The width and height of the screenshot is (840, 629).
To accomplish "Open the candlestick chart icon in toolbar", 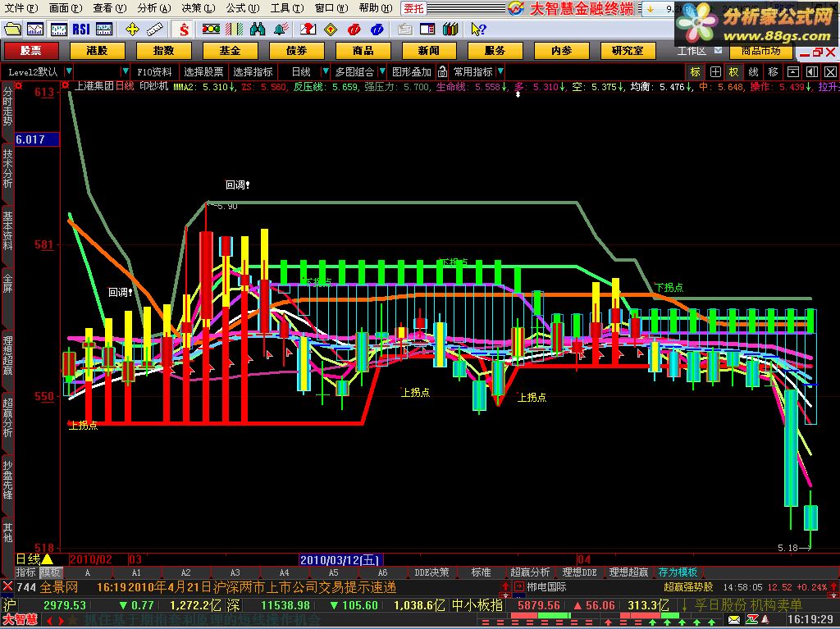I will pos(58,29).
